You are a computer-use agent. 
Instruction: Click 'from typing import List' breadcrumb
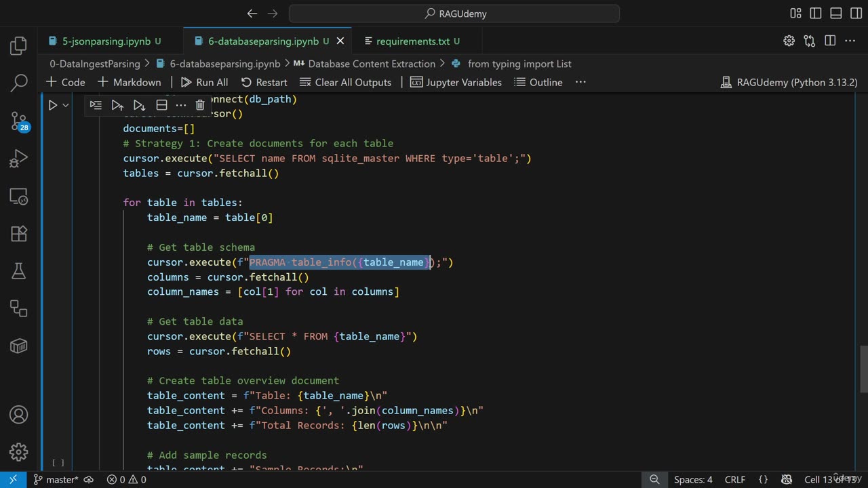coord(511,64)
